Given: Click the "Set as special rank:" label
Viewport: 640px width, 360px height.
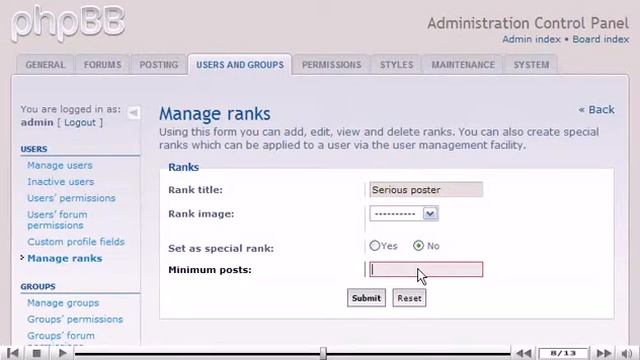Looking at the screenshot, I should click(221, 248).
